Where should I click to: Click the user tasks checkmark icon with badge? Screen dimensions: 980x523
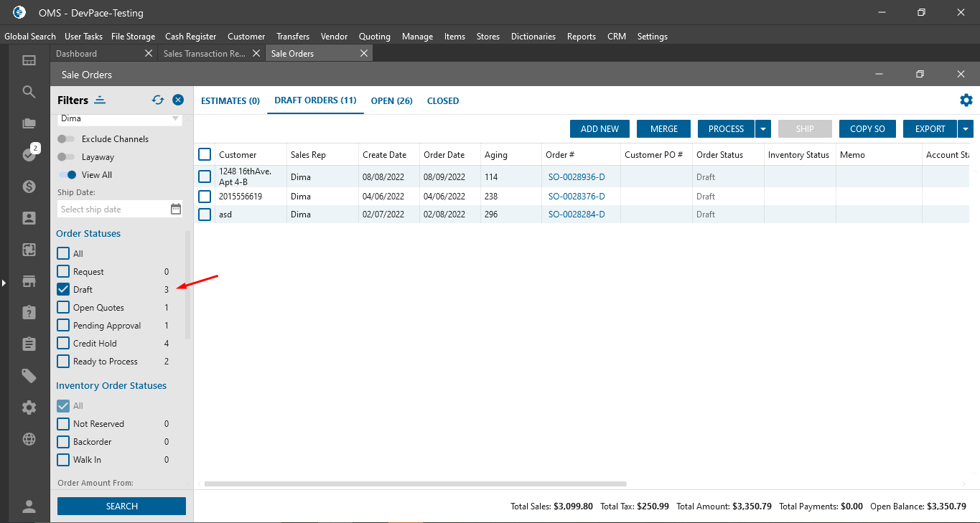pyautogui.click(x=29, y=155)
